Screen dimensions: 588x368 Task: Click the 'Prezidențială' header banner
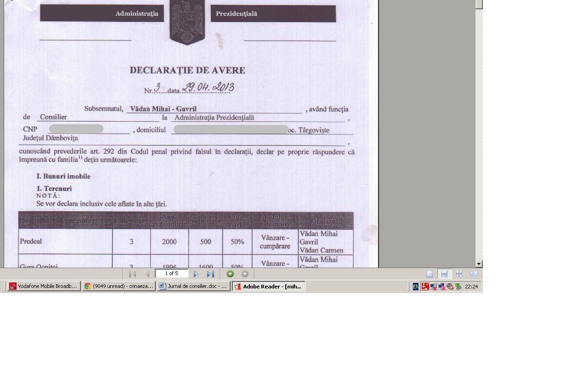click(273, 13)
